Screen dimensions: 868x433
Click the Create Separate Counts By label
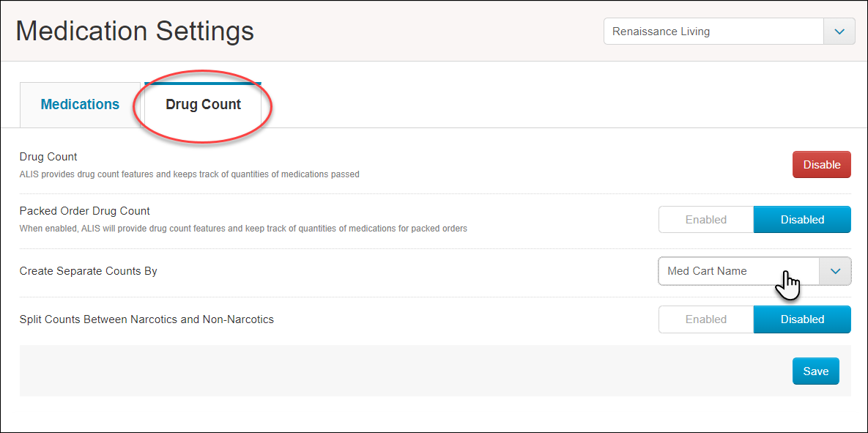(88, 270)
